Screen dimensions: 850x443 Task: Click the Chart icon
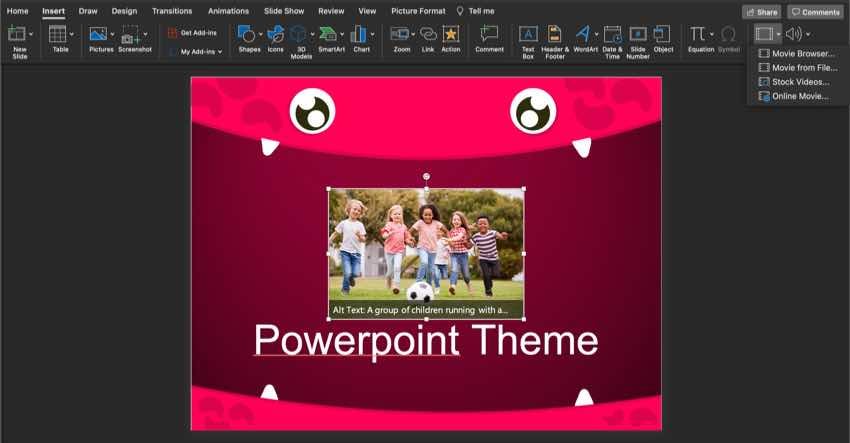[x=359, y=34]
